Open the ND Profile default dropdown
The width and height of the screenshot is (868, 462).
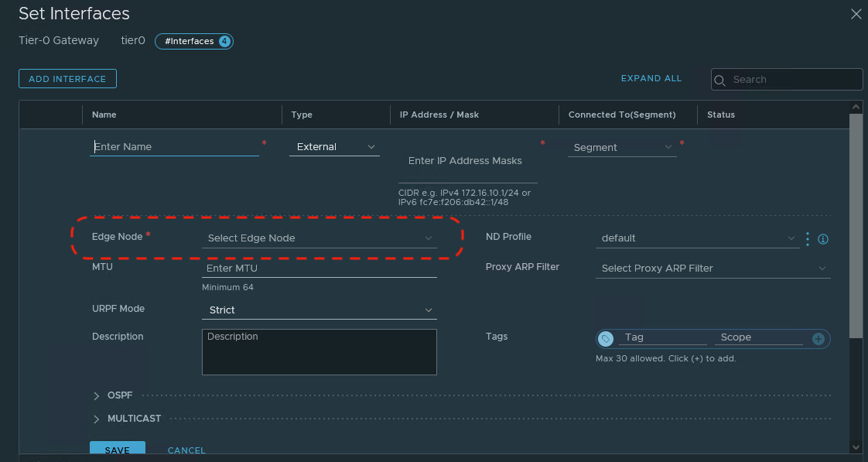click(x=696, y=238)
